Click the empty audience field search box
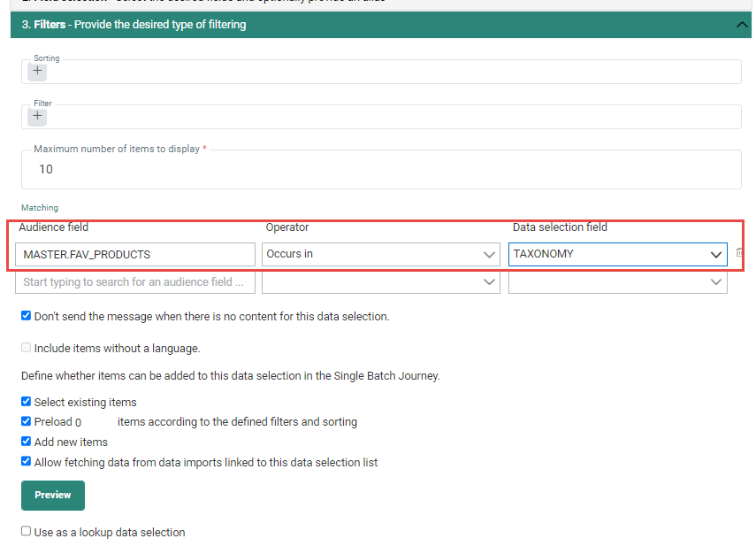The image size is (756, 554). [135, 282]
